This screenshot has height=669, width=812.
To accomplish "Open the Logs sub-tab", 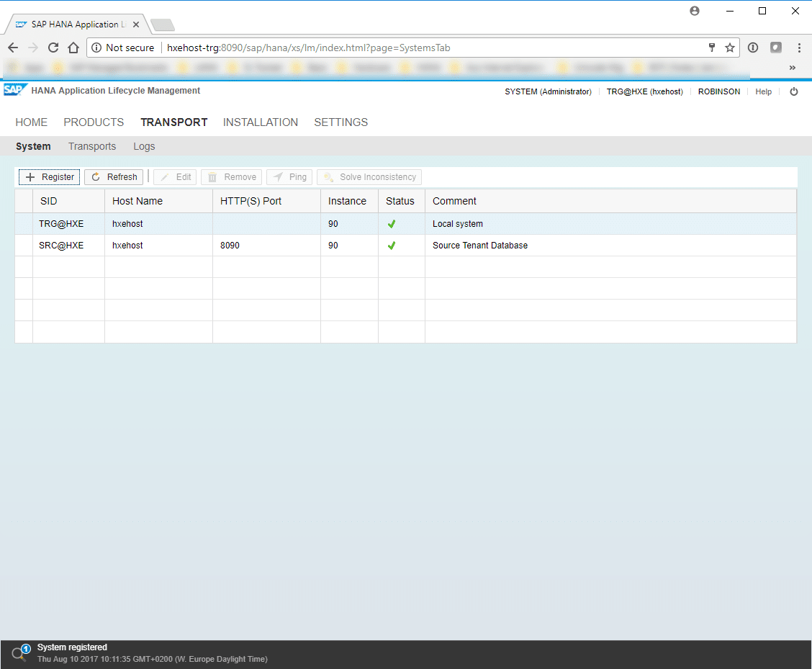I will point(144,146).
